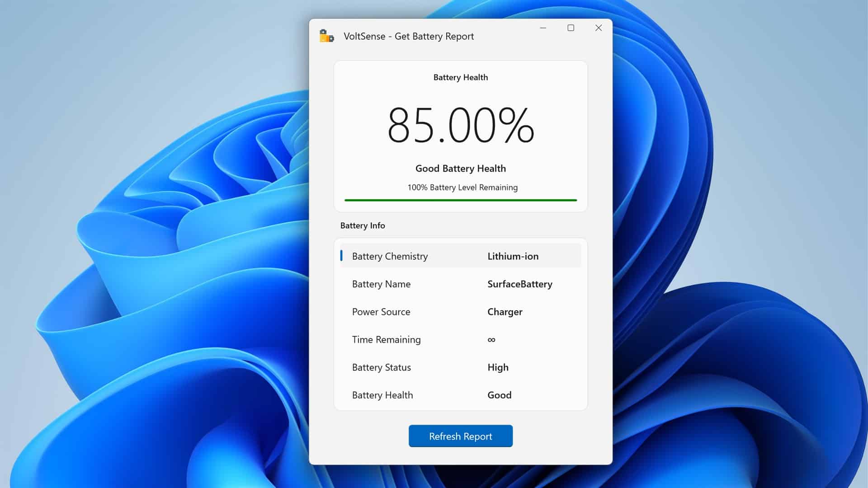Click the infinity time remaining symbol
The width and height of the screenshot is (868, 488).
pos(491,340)
